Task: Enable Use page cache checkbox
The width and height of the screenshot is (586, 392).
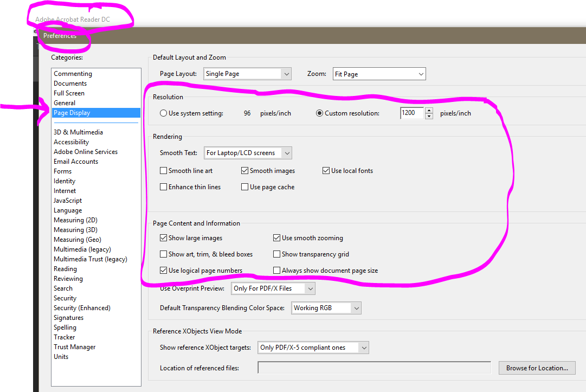Action: coord(245,187)
